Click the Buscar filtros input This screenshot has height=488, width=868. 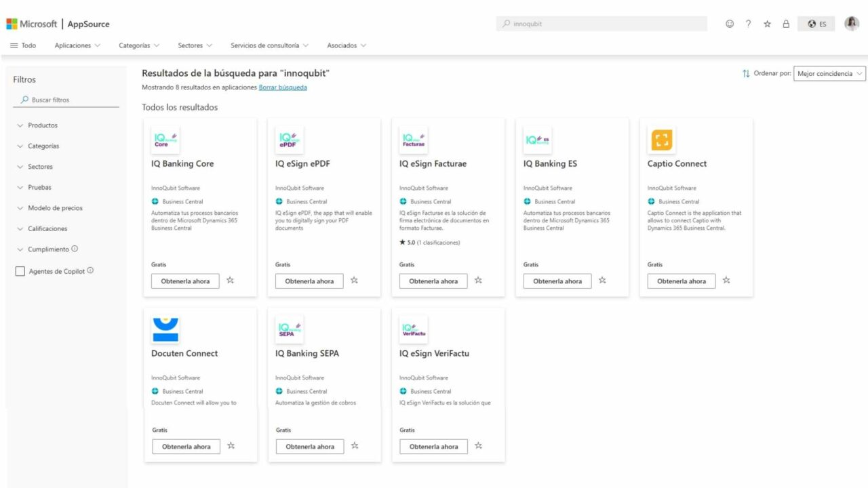pos(66,100)
